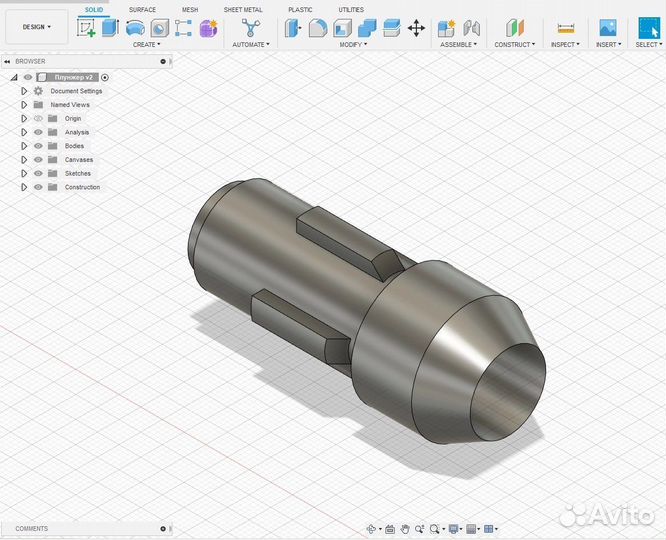The height and width of the screenshot is (540, 666).
Task: Select Named Views in the browser tree
Action: point(70,104)
